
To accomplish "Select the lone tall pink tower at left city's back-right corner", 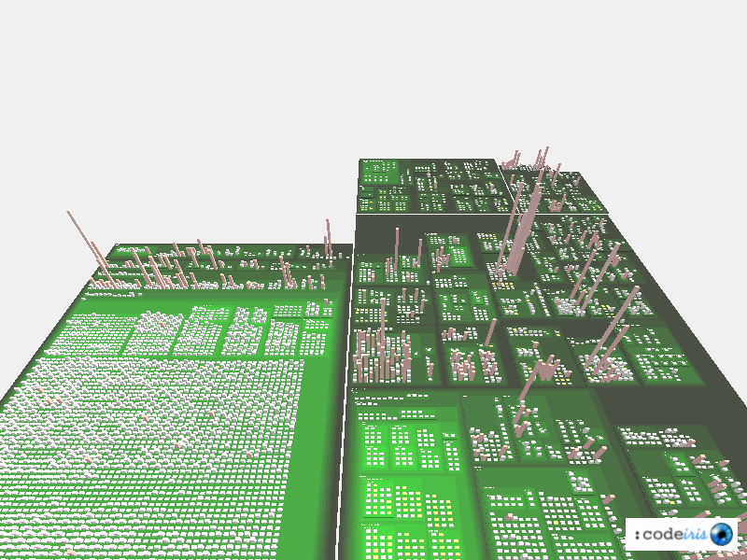I will (328, 239).
